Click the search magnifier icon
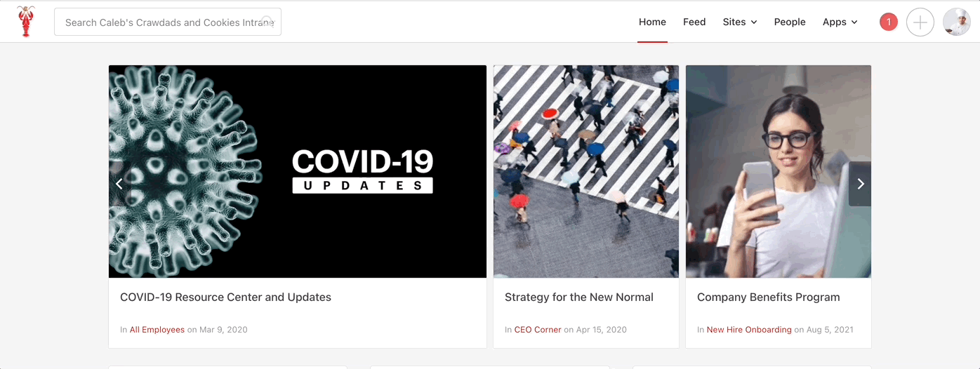Image resolution: width=980 pixels, height=369 pixels. tap(267, 22)
